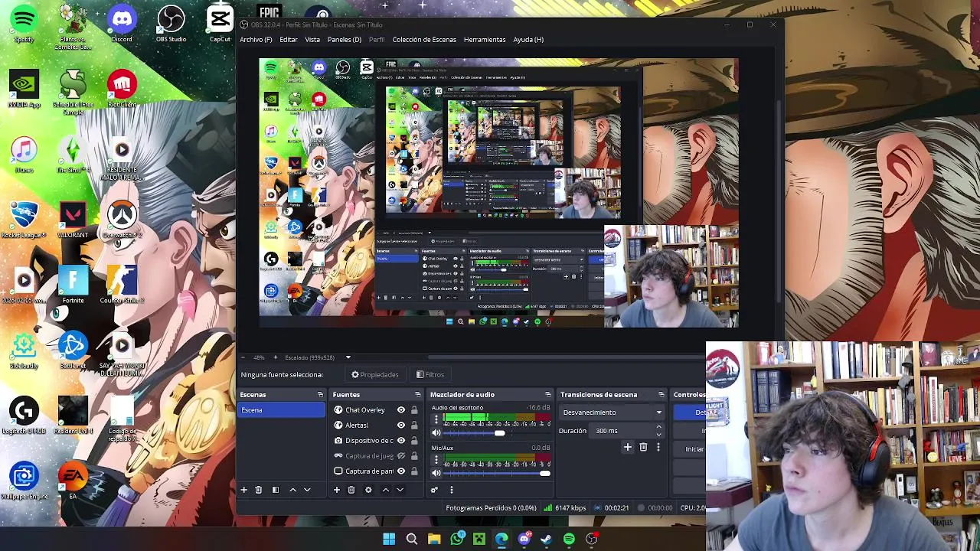Open advanced audio properties gears icon
The image size is (980, 551).
(434, 490)
